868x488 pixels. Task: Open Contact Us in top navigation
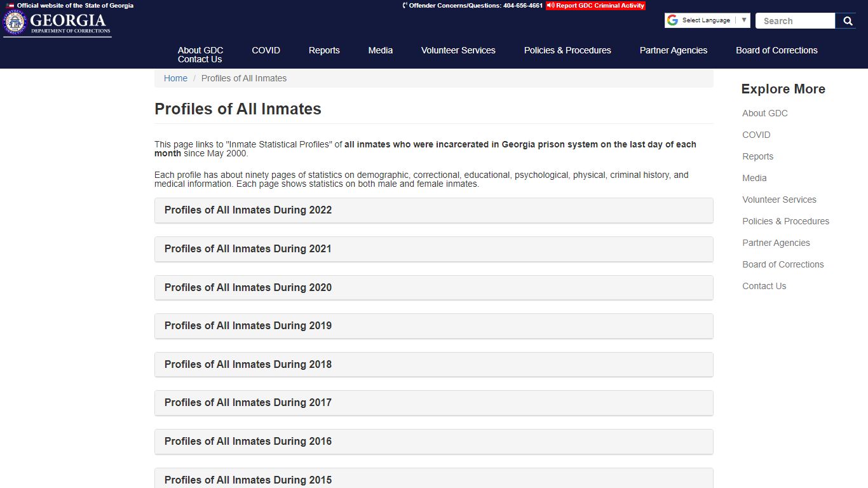pos(200,59)
